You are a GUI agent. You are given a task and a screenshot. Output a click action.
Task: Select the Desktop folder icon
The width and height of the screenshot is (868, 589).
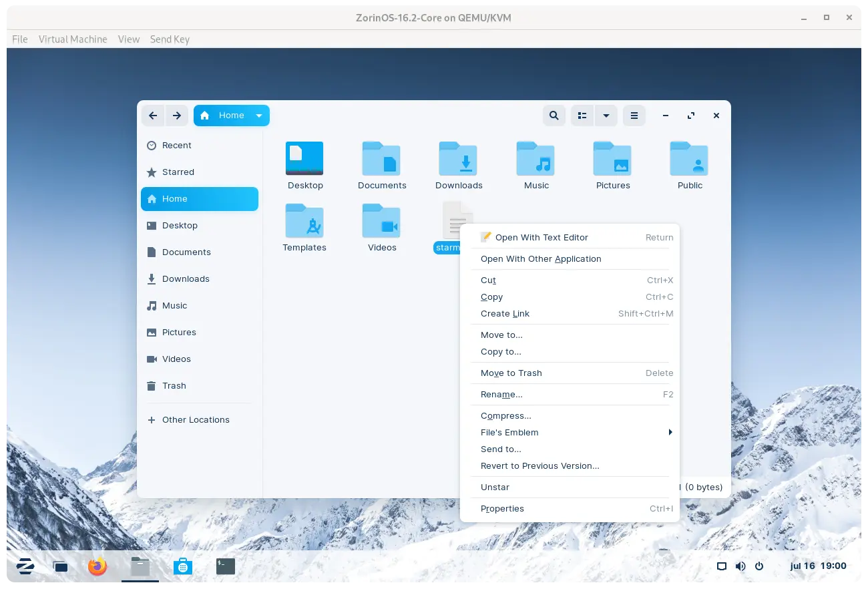pos(304,158)
